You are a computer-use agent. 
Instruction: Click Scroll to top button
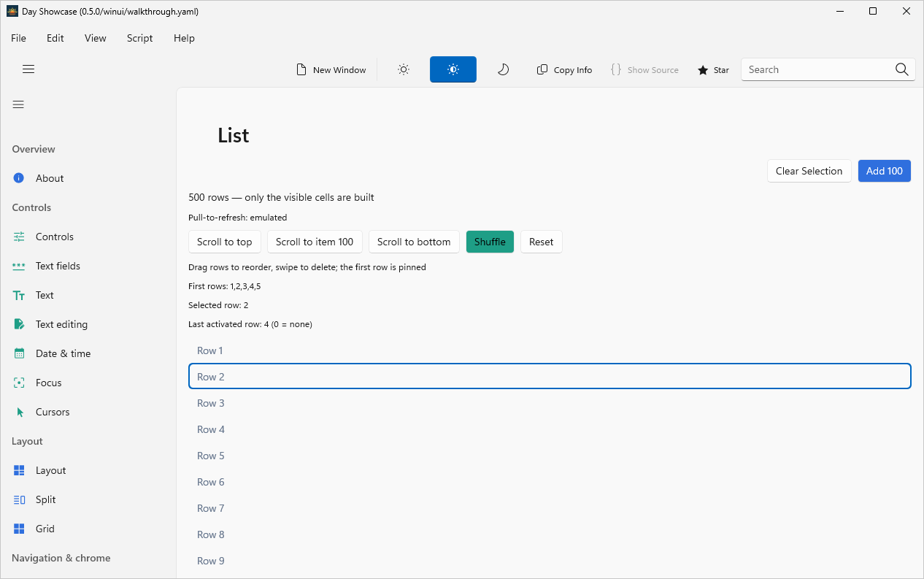pos(224,242)
